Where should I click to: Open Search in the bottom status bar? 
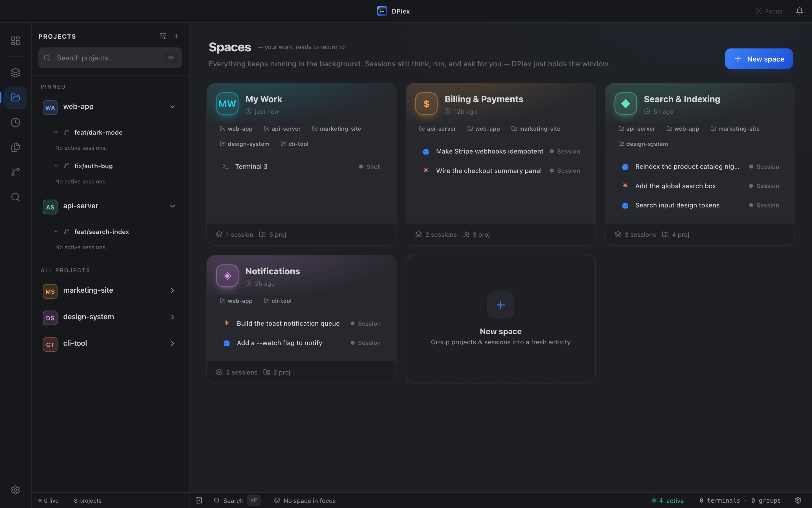(237, 500)
